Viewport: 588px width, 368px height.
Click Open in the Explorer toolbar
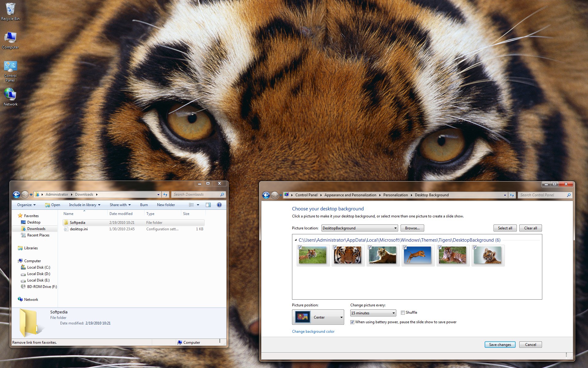52,205
